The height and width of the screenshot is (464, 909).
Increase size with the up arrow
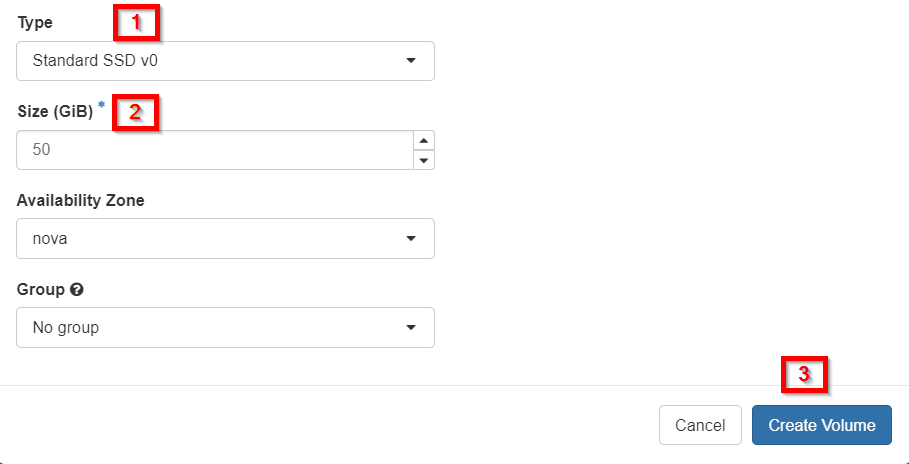point(424,140)
